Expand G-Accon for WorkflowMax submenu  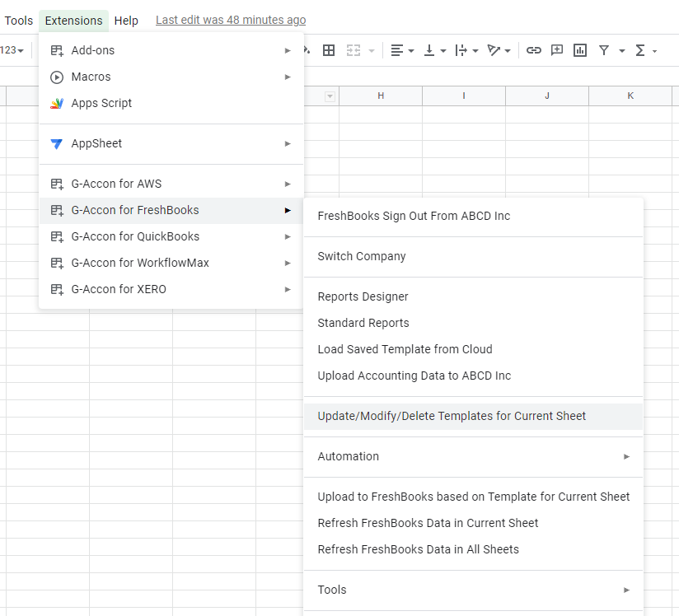[x=171, y=263]
